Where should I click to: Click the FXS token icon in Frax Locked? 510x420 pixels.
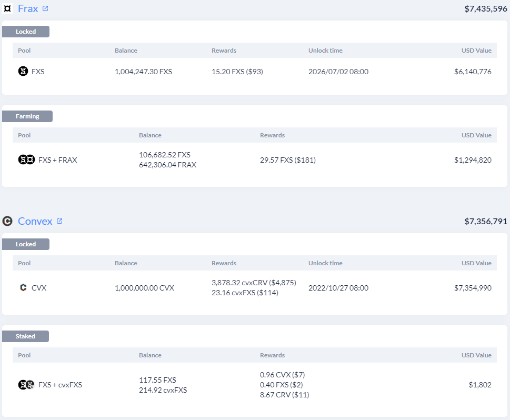point(23,71)
